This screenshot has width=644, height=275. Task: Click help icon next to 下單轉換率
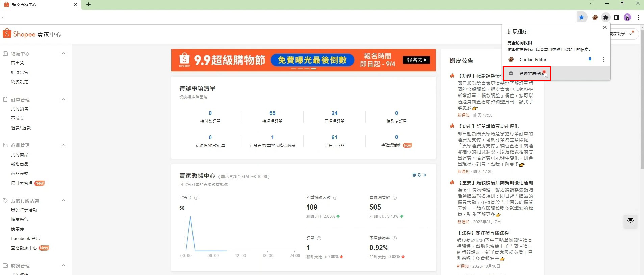coord(395,238)
